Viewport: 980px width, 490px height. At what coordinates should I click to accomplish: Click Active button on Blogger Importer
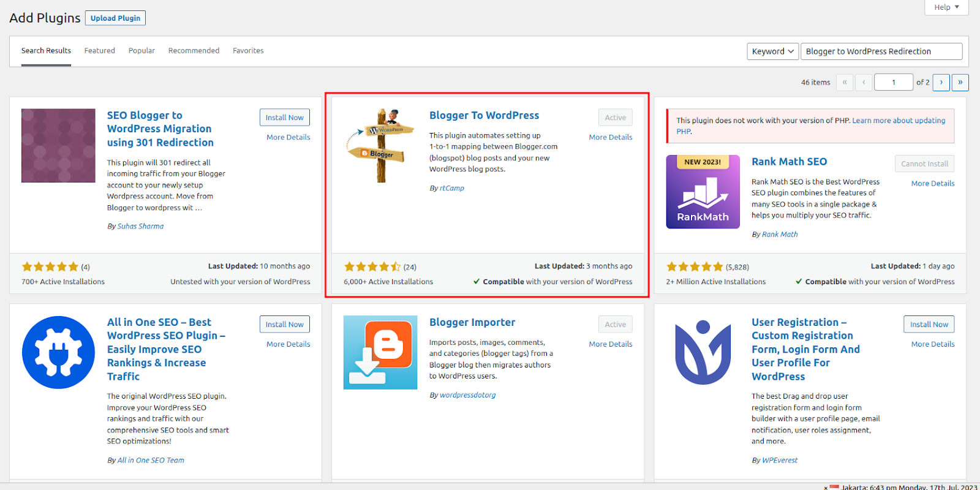tap(616, 325)
